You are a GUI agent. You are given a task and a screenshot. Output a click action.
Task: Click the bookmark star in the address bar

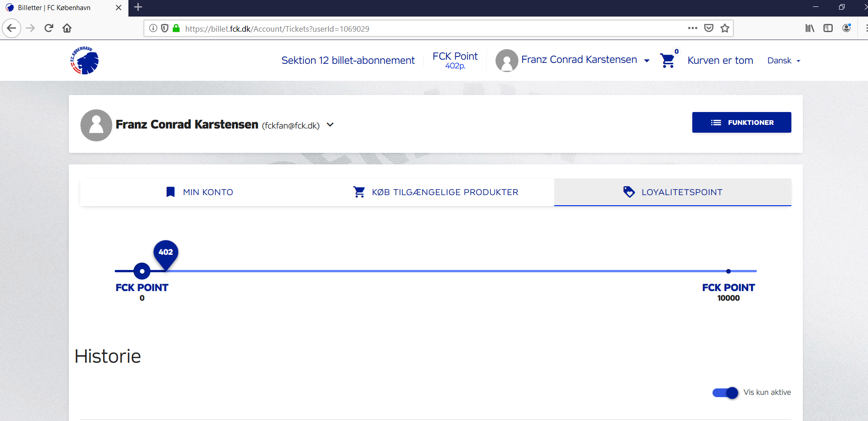coord(725,28)
